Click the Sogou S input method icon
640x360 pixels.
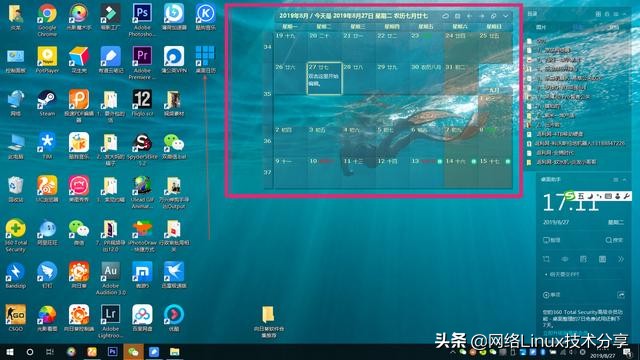[x=571, y=196]
